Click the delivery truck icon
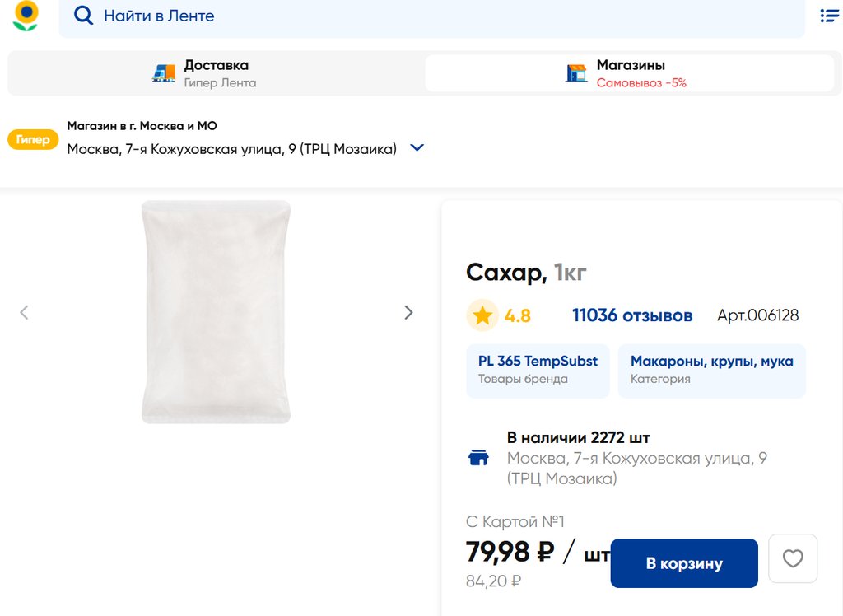This screenshot has width=843, height=616. [164, 73]
